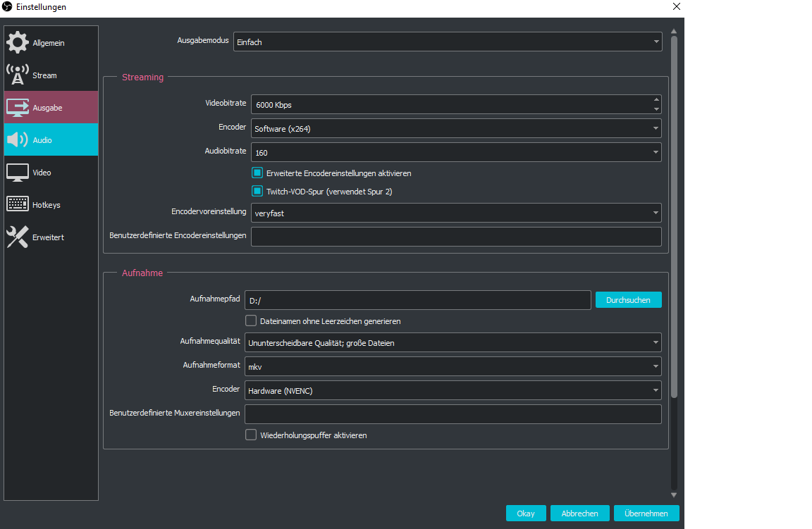Disable Erweiterte Encodereinstellungen aktivieren checkbox

click(257, 173)
